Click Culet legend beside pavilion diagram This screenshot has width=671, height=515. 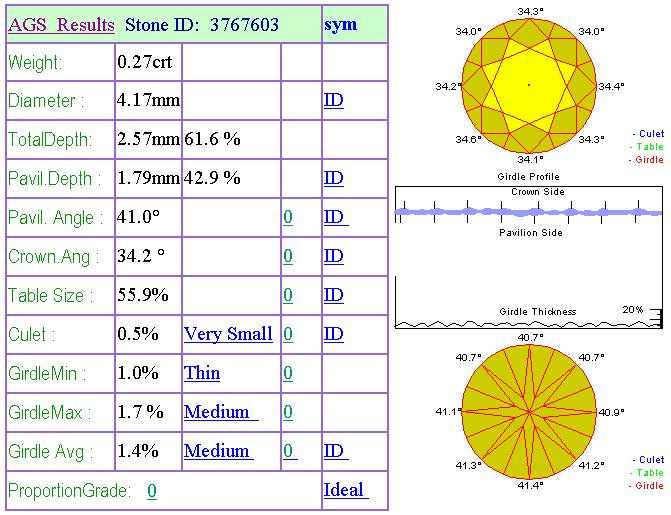[x=648, y=459]
